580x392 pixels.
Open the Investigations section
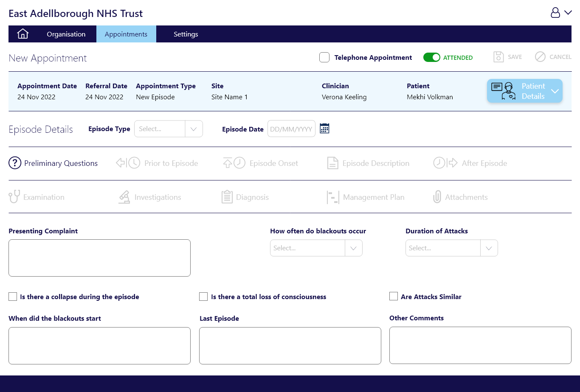[x=149, y=197]
